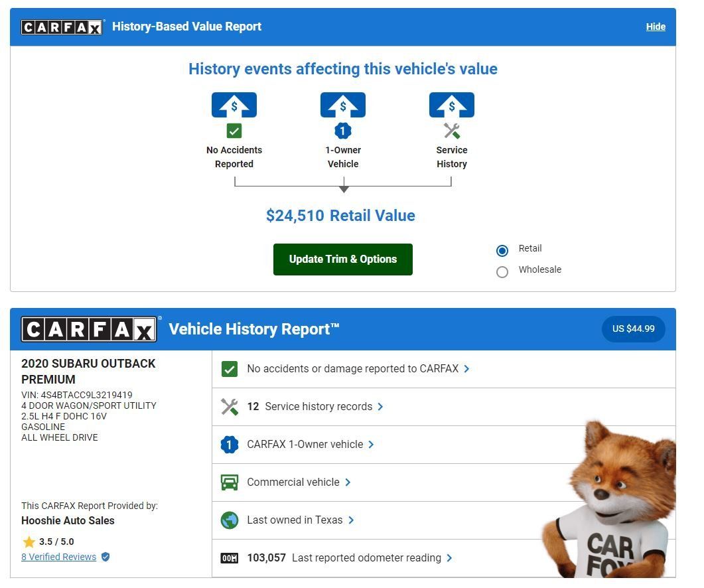Click the large CARFAX logo in Vehicle History header
The width and height of the screenshot is (704, 588).
[89, 330]
